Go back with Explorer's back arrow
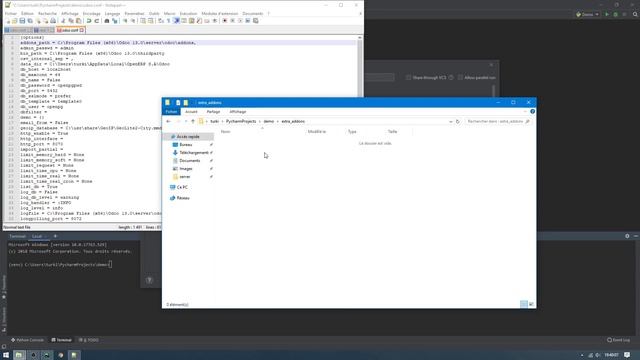 pos(169,122)
